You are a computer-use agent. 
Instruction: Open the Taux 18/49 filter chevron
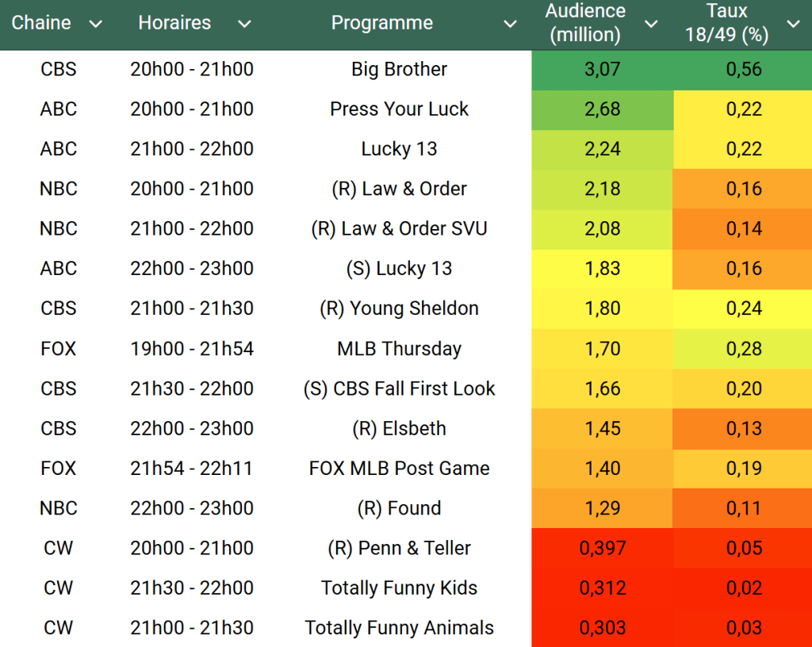pyautogui.click(x=793, y=24)
